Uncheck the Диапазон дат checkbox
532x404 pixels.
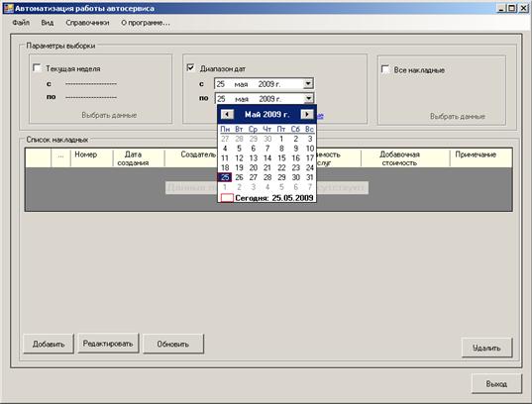point(190,68)
